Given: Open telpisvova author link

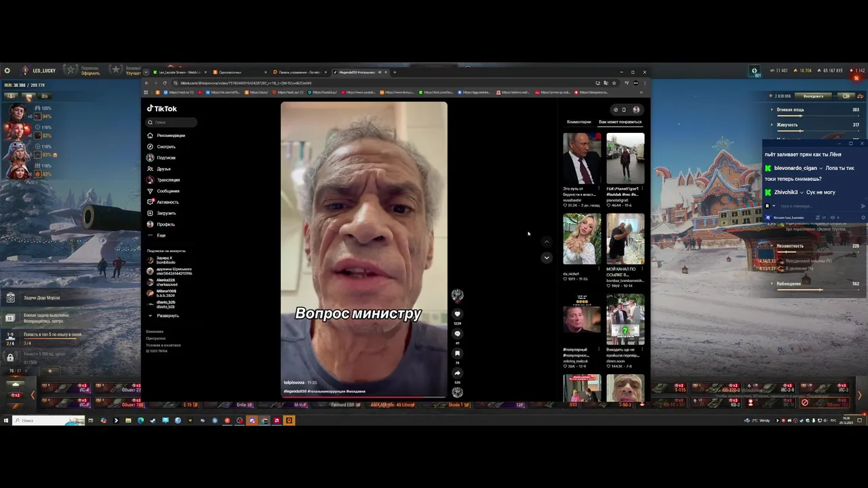Looking at the screenshot, I should point(294,382).
